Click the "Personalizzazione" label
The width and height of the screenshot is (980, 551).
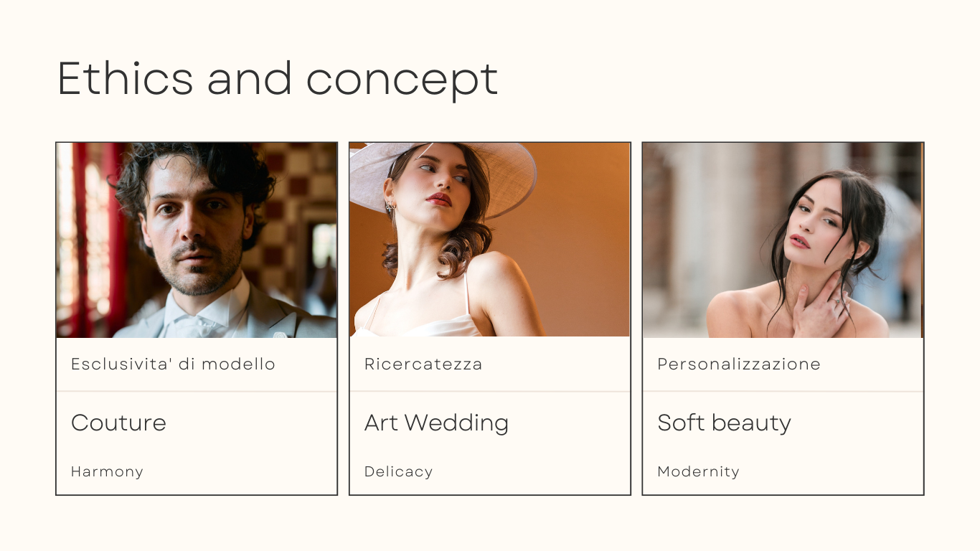tap(739, 364)
